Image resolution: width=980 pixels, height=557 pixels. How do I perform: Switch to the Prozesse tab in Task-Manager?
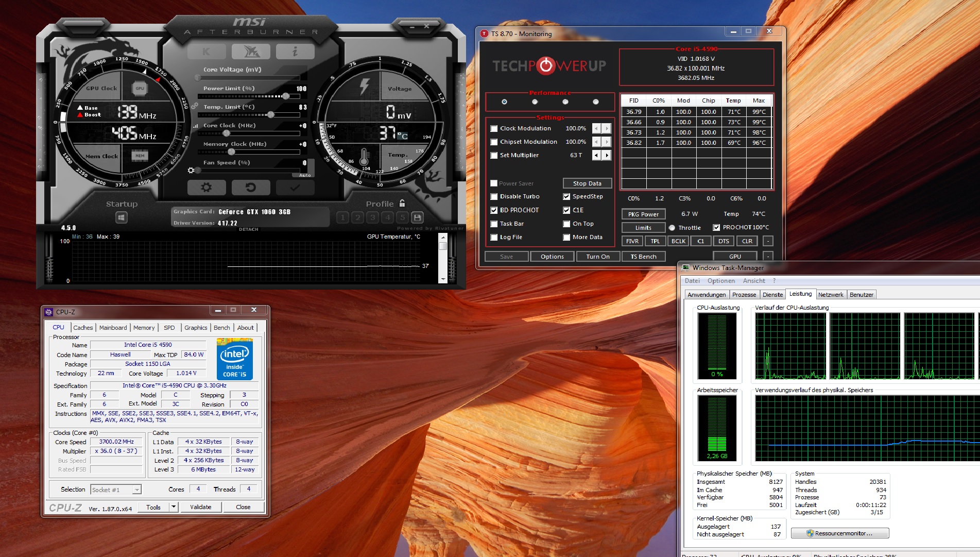click(744, 295)
